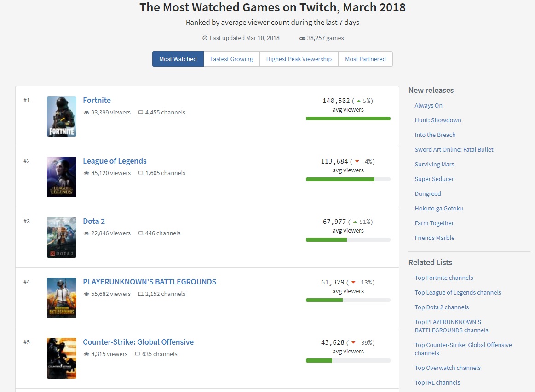Click the League of Legends average viewers bar
The image size is (535, 392).
(x=348, y=179)
